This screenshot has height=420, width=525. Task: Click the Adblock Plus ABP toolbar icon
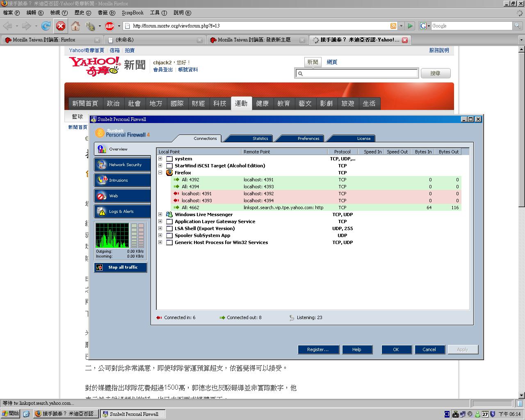coord(109,26)
